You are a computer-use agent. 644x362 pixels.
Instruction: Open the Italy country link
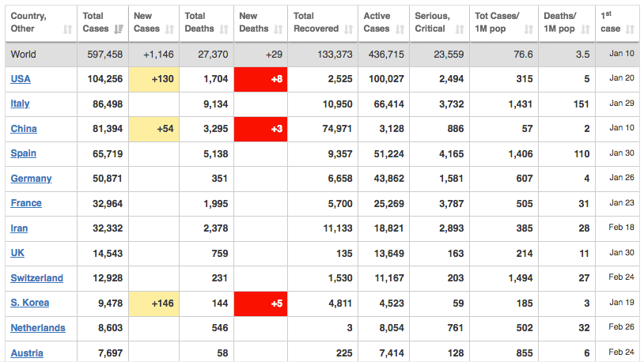tap(20, 104)
